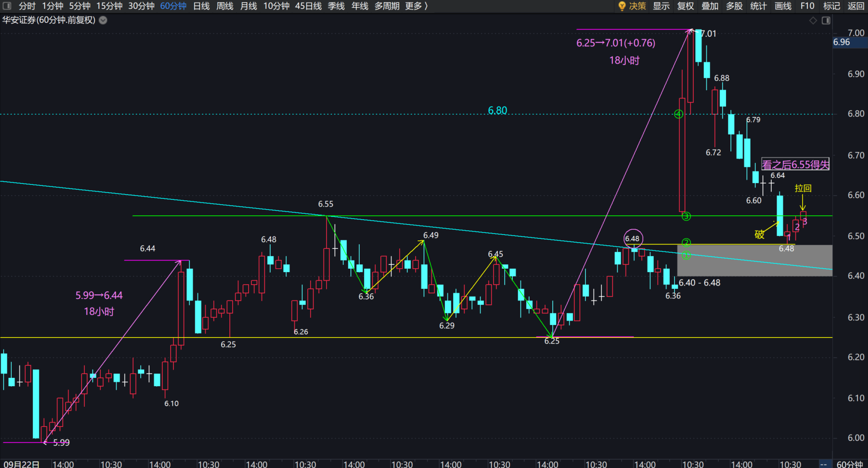868x468 pixels.
Task: Open the 统计 statistics tool
Action: (x=758, y=6)
